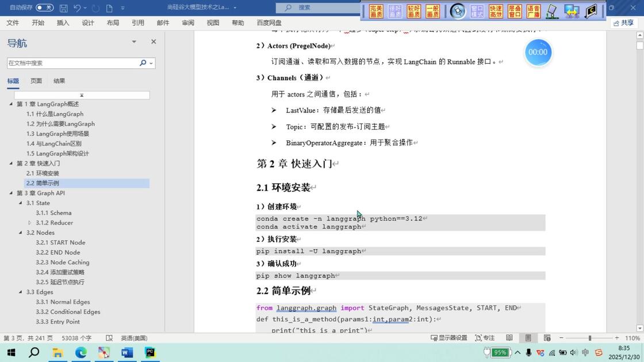Open the 开始 ribbon tab
Screen dimensions: 644x362
click(x=38, y=22)
